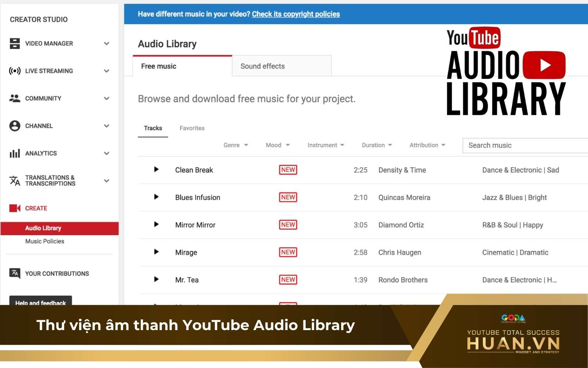Click the NEW badge on Mirage

click(288, 252)
